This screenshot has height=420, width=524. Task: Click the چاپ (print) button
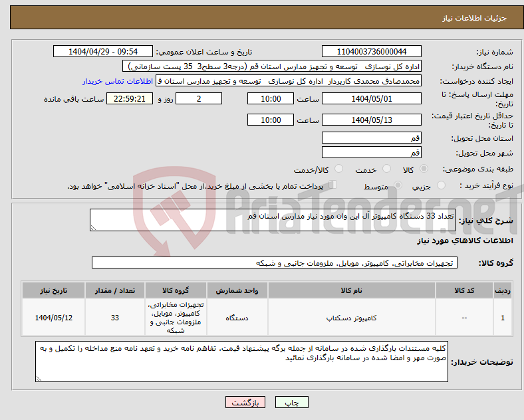(291, 402)
